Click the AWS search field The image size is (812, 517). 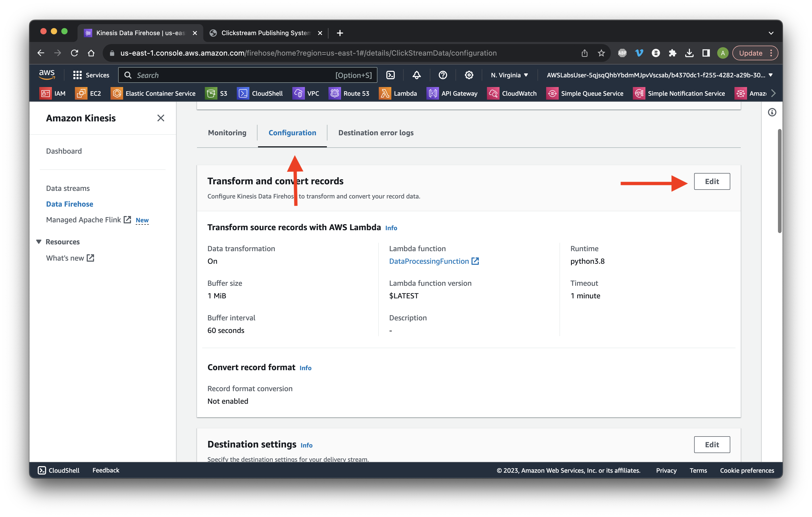pyautogui.click(x=248, y=75)
